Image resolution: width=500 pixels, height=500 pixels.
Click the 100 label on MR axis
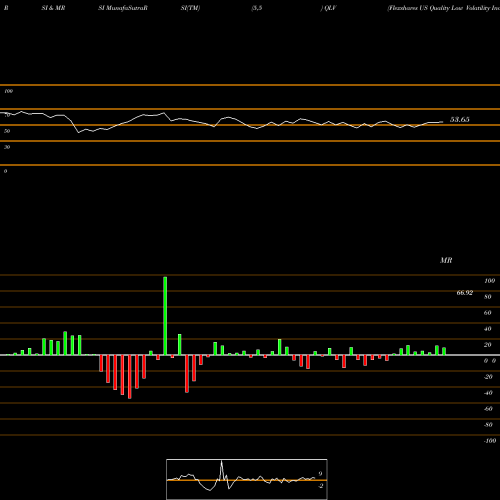(489, 281)
